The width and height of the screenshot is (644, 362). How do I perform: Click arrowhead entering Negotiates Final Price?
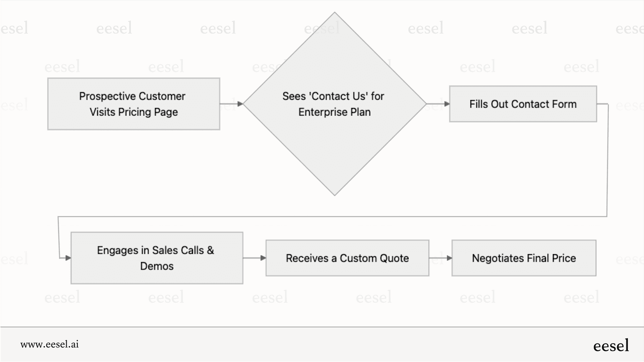449,258
